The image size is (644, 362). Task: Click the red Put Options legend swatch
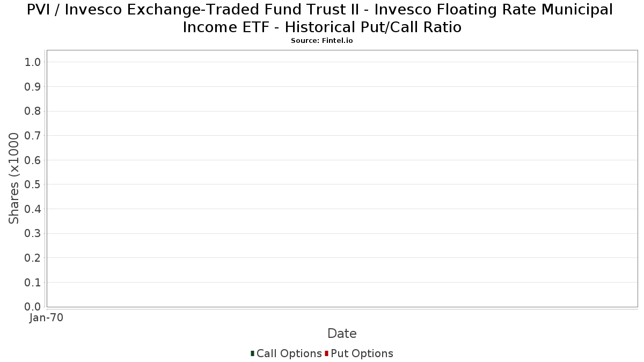pyautogui.click(x=326, y=353)
